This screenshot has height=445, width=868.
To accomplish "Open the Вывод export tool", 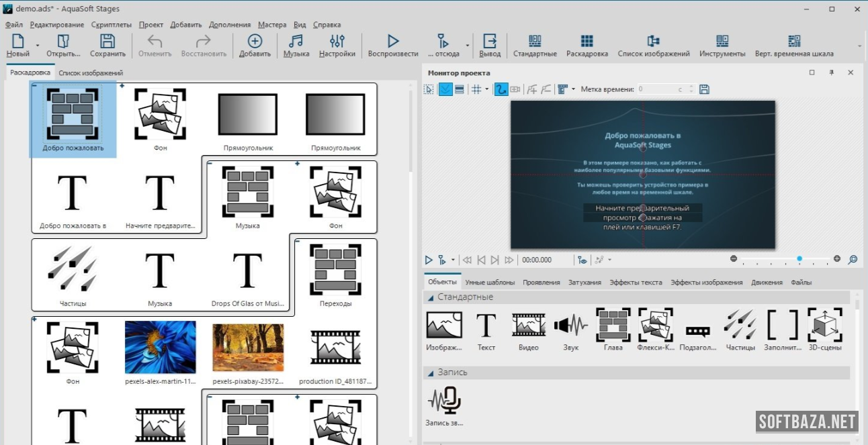I will pyautogui.click(x=490, y=44).
